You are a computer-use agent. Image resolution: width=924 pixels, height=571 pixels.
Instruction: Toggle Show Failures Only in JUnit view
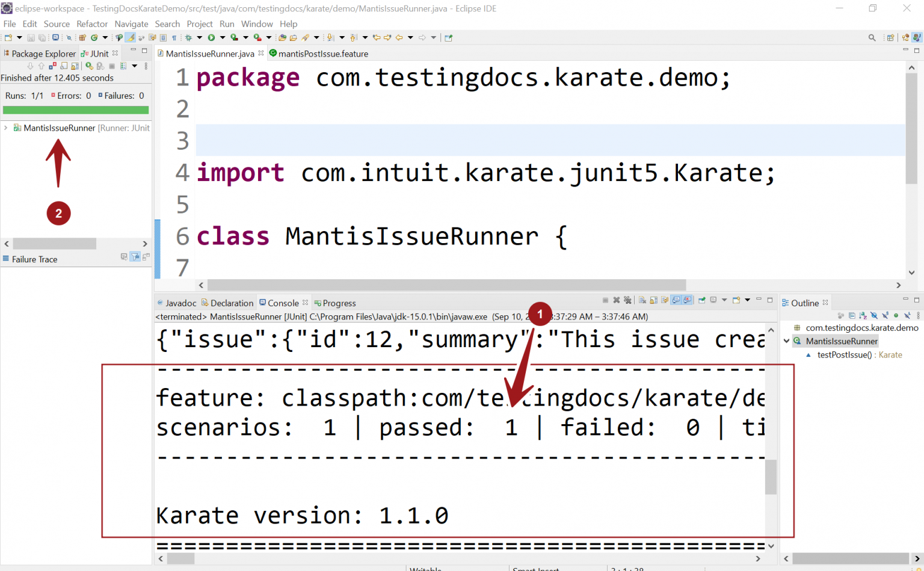(x=53, y=66)
